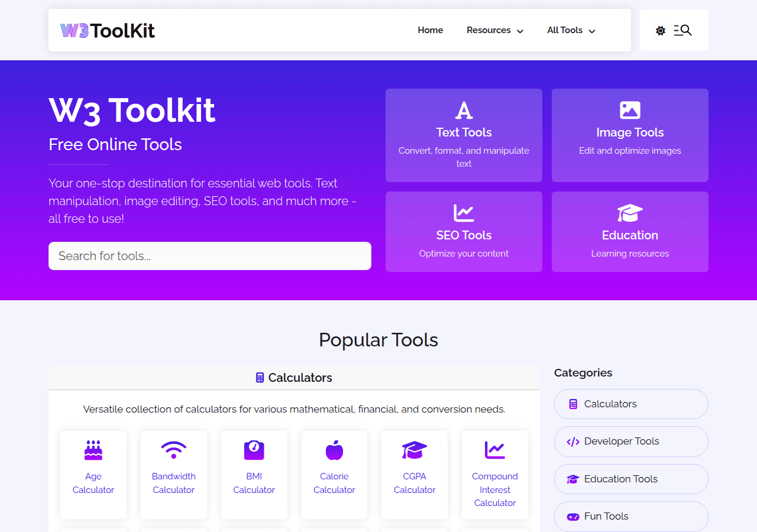757x532 pixels.
Task: Click the Popular Tools heading
Action: (378, 340)
